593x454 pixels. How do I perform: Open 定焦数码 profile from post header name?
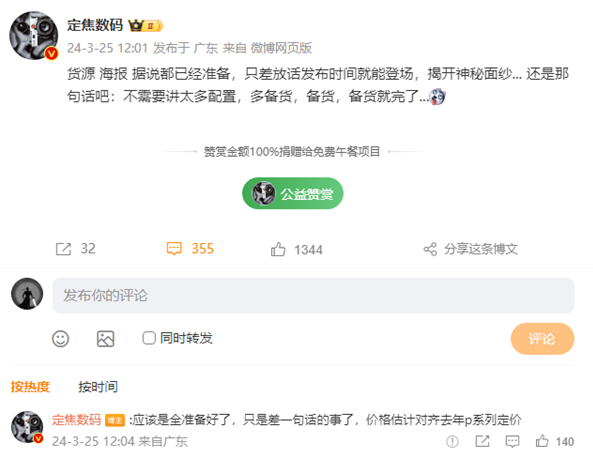point(95,25)
